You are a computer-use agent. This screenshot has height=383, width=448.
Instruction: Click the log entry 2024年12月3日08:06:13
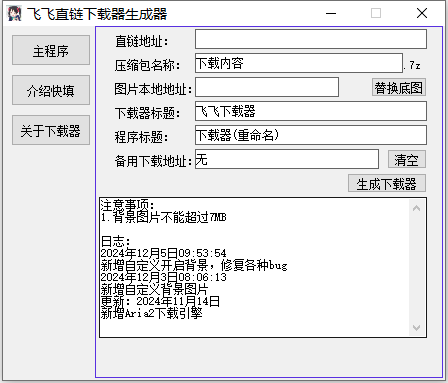click(x=163, y=277)
